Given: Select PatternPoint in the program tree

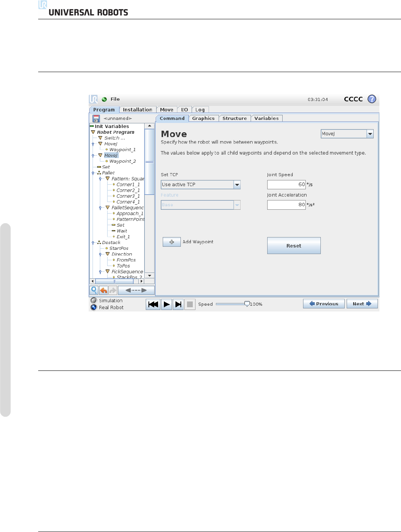Looking at the screenshot, I should pos(130,219).
